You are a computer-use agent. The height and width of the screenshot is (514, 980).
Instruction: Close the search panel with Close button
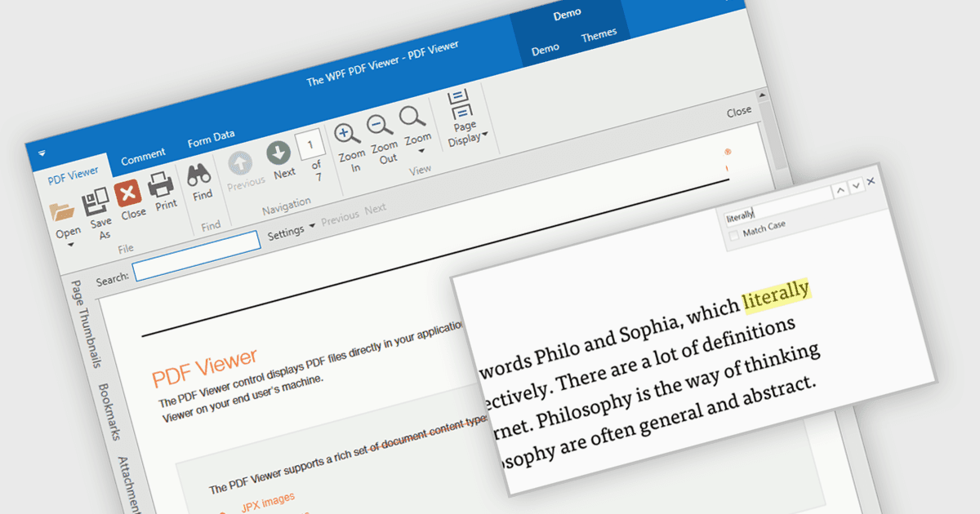[x=739, y=112]
